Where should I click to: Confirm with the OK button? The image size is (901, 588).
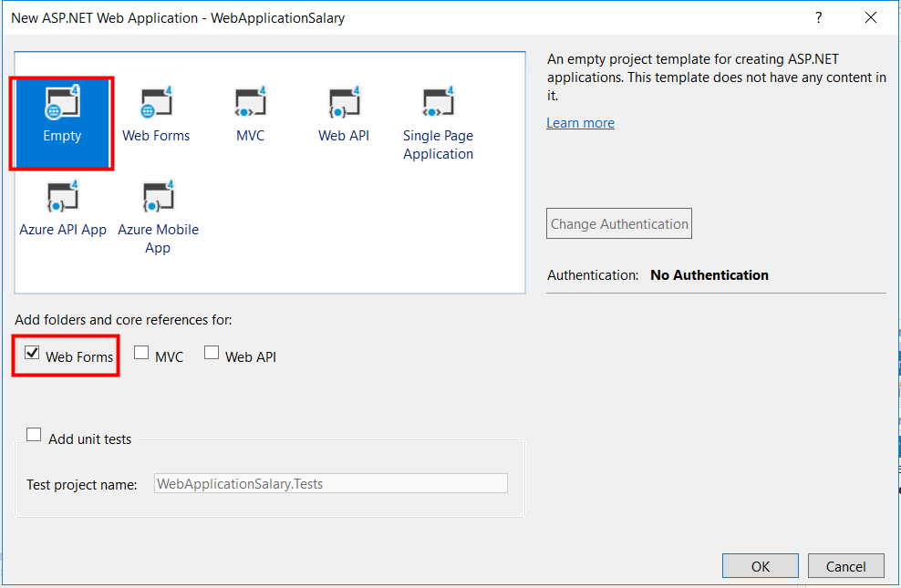pyautogui.click(x=761, y=566)
